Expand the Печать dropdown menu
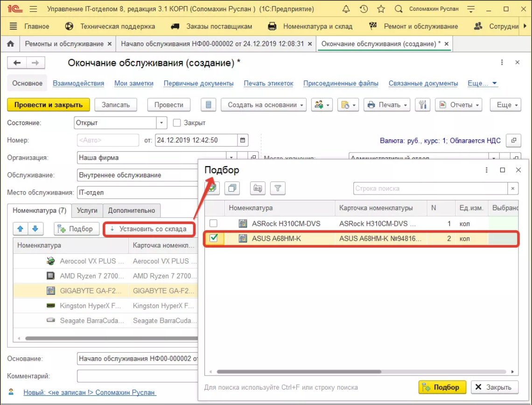This screenshot has height=405, width=532. [x=386, y=105]
